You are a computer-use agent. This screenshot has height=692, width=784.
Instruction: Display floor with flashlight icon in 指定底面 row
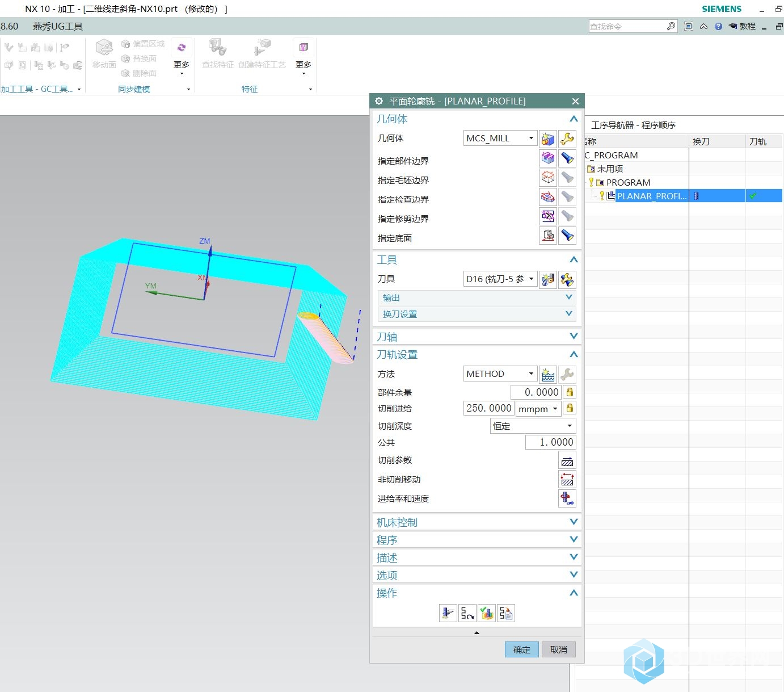click(x=567, y=236)
